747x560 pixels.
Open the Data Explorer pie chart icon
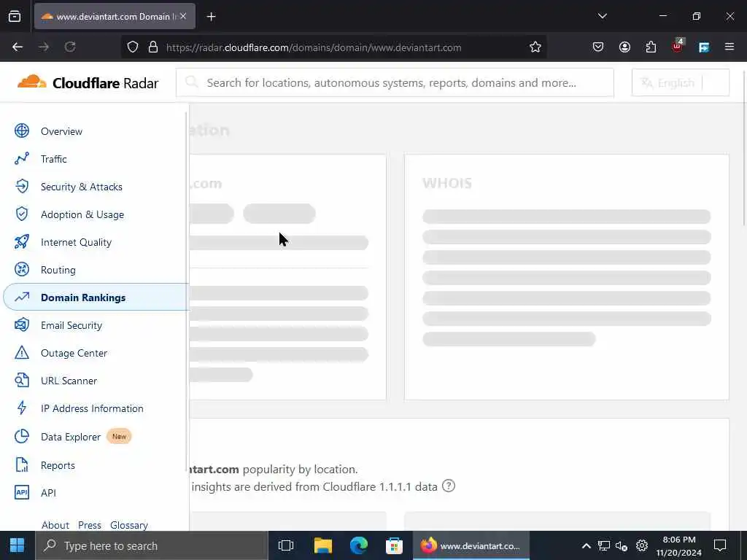pyautogui.click(x=21, y=436)
